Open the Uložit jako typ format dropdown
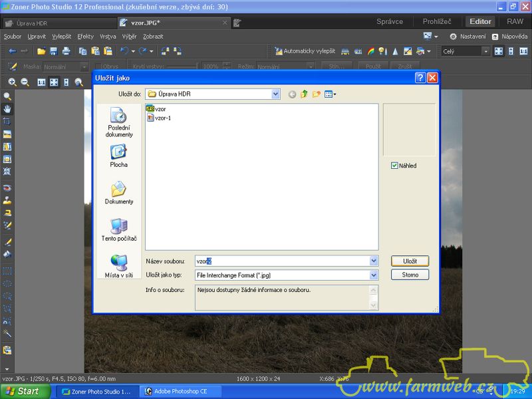This screenshot has height=399, width=532. 373,275
